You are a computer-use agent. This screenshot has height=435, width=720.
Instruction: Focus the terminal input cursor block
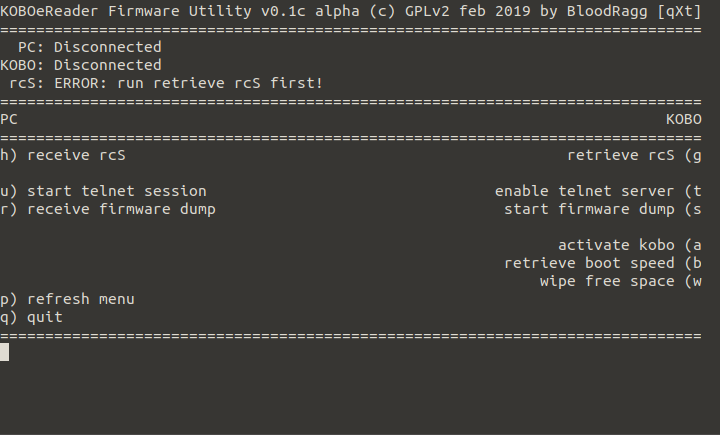(x=4, y=352)
